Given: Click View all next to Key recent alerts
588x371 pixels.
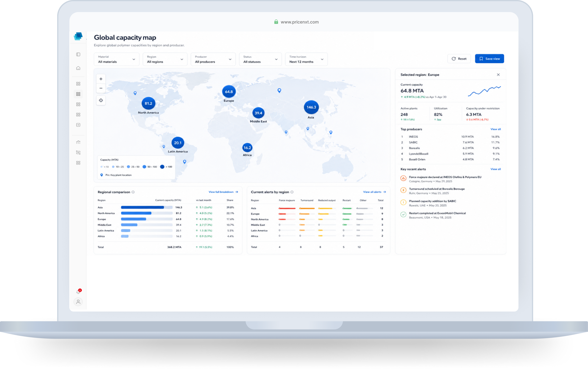Looking at the screenshot, I should point(495,169).
